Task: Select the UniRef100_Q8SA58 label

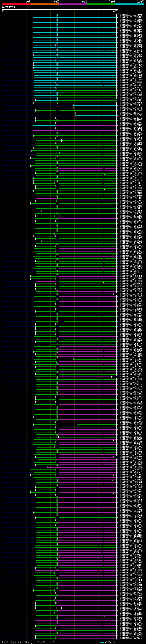Action: click(x=131, y=352)
